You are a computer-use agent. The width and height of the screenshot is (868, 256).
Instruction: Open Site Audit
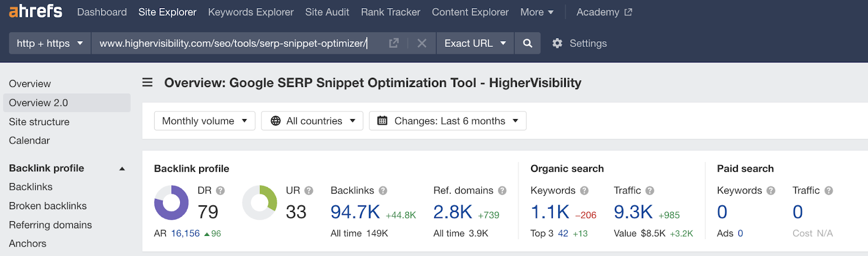click(327, 12)
